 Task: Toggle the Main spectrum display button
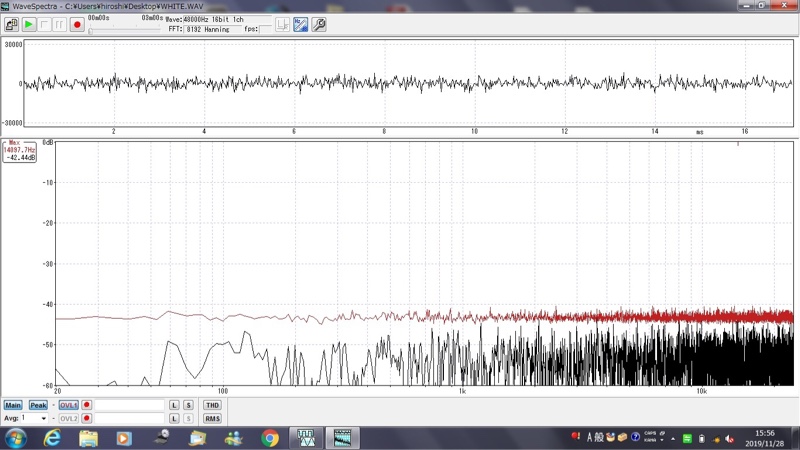click(13, 405)
